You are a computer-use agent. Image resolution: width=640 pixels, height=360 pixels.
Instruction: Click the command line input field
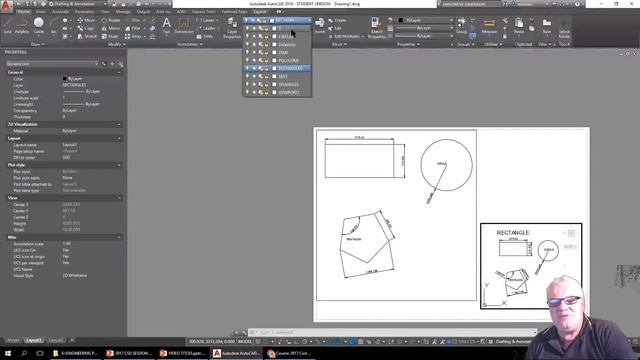[392, 332]
